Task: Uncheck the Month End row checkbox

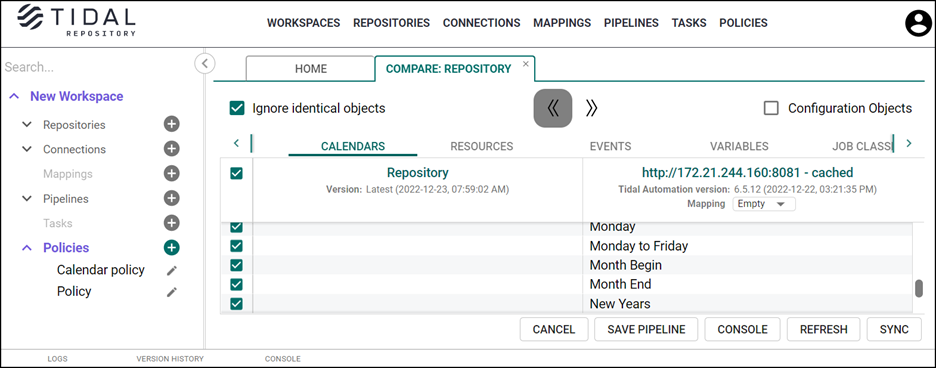Action: 236,284
